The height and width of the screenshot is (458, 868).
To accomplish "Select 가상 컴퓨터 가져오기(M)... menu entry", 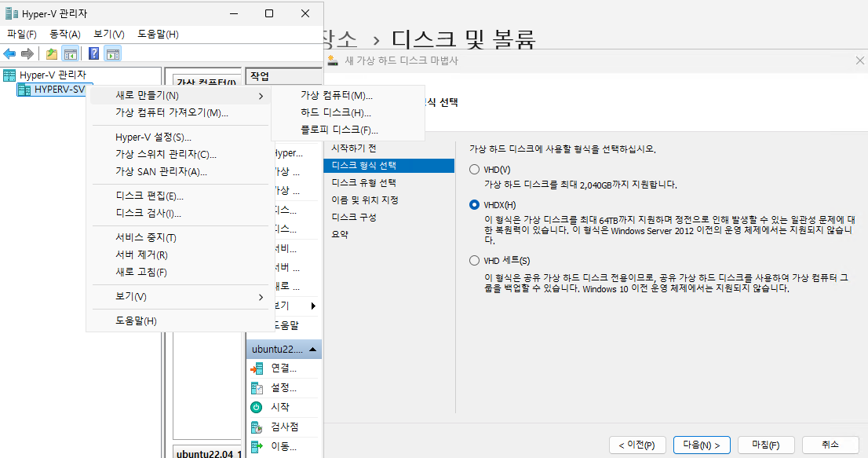I will (x=180, y=112).
